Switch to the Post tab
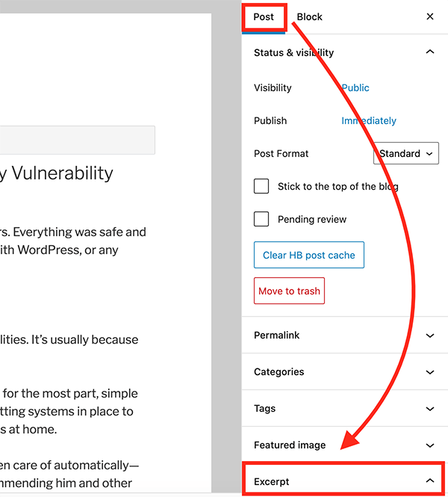The image size is (448, 497). tap(264, 16)
